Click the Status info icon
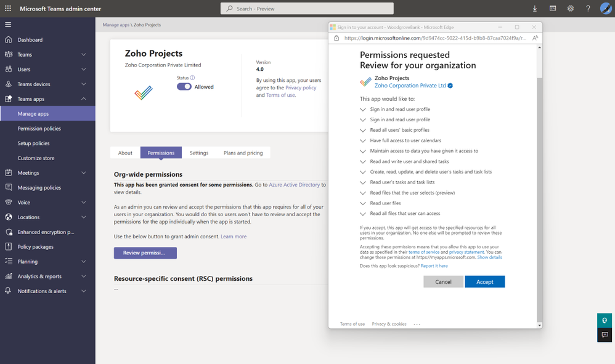 (193, 78)
